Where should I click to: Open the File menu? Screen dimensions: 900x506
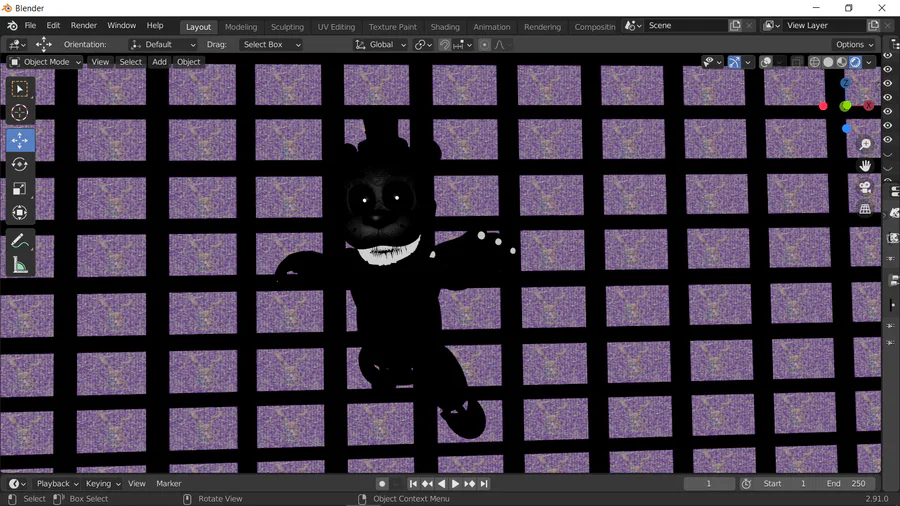(30, 26)
